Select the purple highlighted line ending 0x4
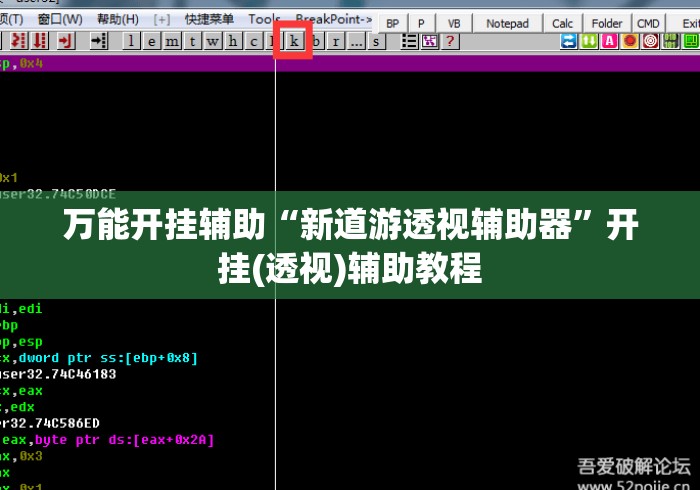Viewport: 700px width, 490px height. [x=350, y=63]
